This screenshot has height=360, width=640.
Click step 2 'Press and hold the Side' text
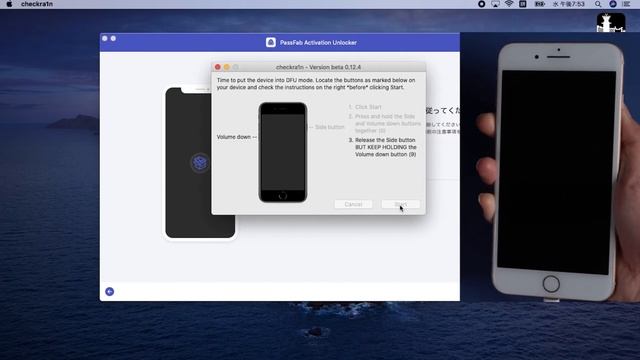pos(384,123)
